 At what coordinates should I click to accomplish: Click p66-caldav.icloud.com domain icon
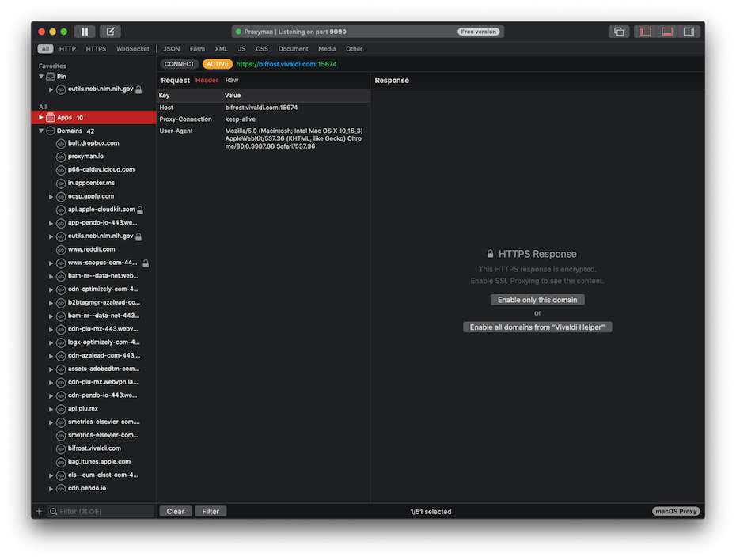point(61,170)
